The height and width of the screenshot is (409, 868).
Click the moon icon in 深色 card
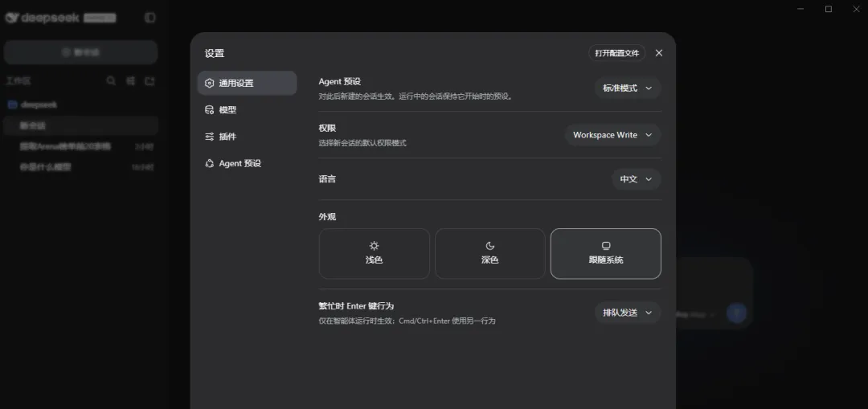point(490,246)
